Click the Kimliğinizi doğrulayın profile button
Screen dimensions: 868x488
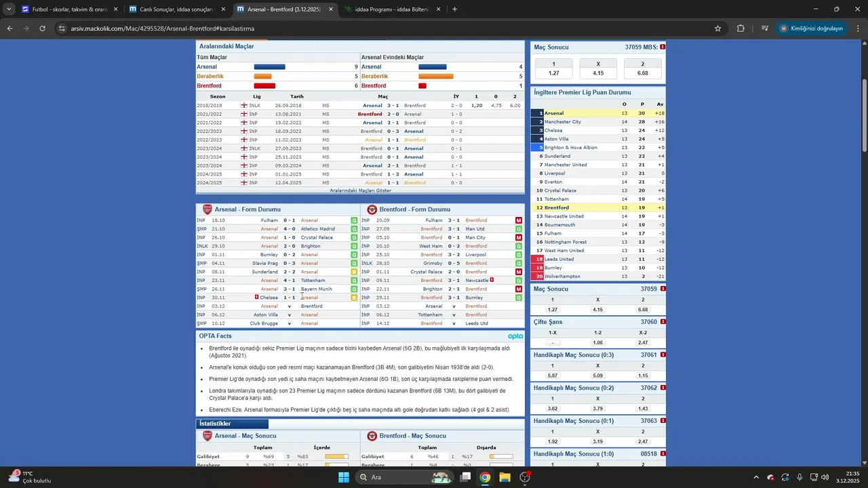coord(811,28)
